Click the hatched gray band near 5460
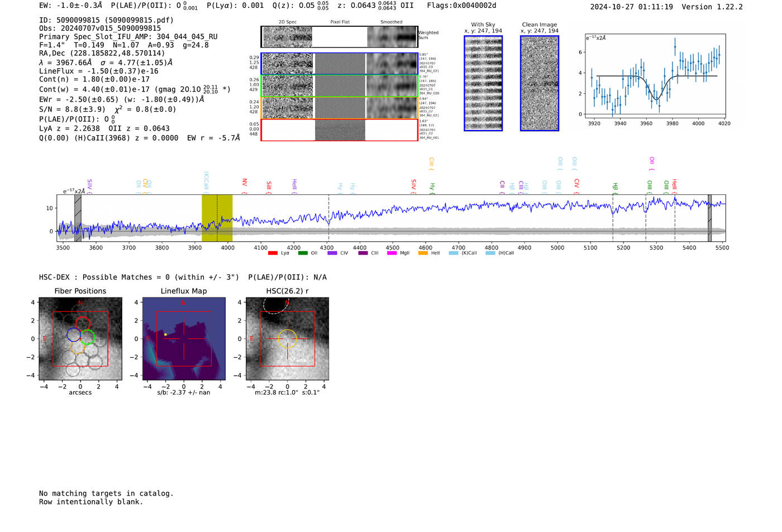The height and width of the screenshot is (532, 782). pyautogui.click(x=709, y=218)
